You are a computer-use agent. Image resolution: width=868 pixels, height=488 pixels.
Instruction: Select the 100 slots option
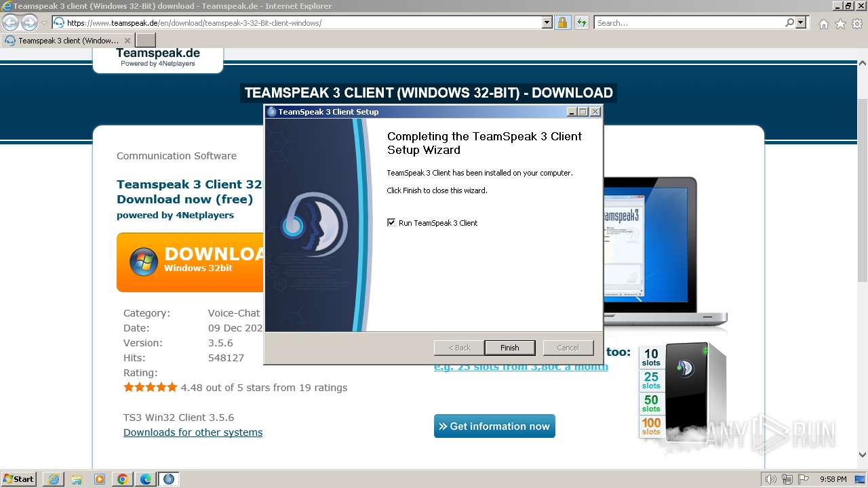651,426
